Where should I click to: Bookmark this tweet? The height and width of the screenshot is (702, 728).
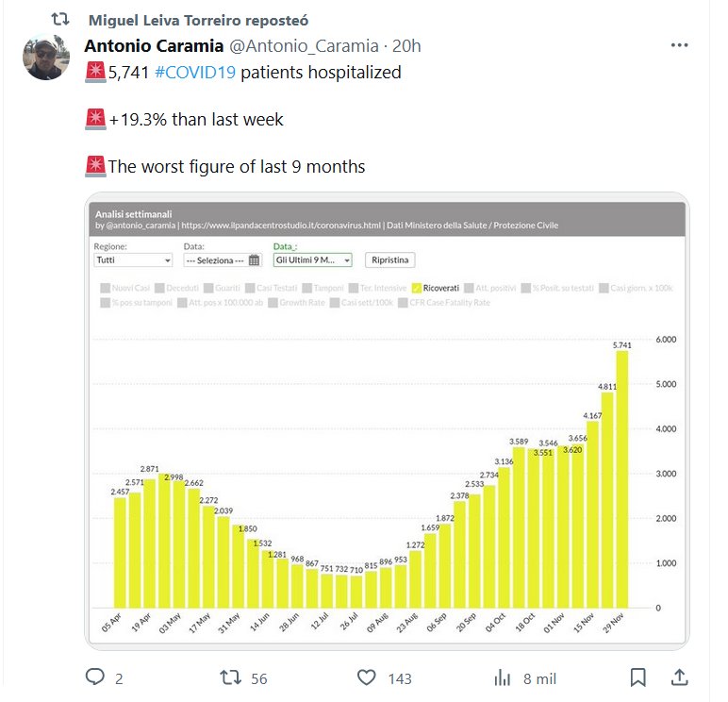click(x=638, y=677)
